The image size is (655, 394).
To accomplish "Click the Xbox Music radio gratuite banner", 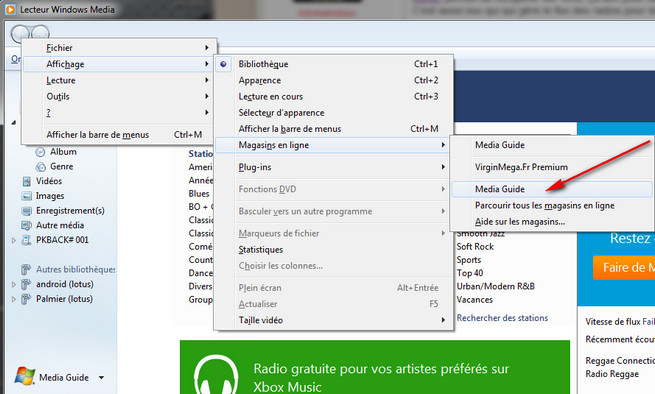I will (375, 367).
